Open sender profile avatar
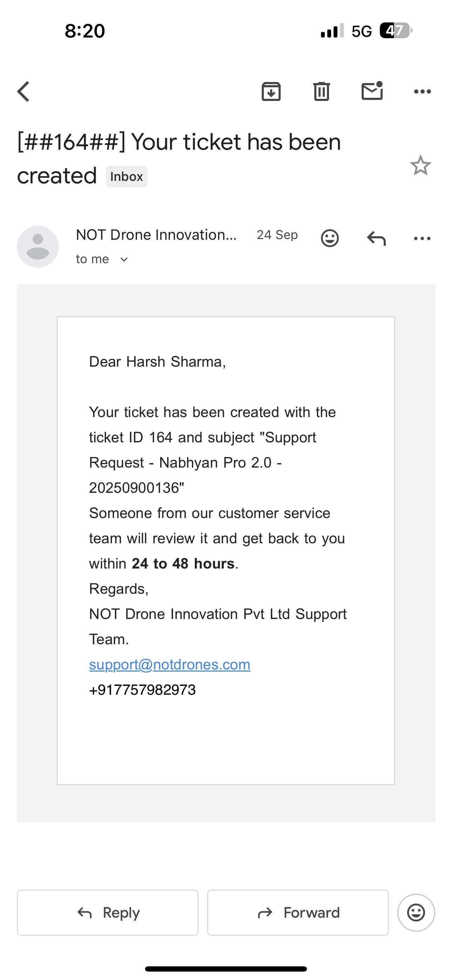The height and width of the screenshot is (980, 452). [x=38, y=246]
